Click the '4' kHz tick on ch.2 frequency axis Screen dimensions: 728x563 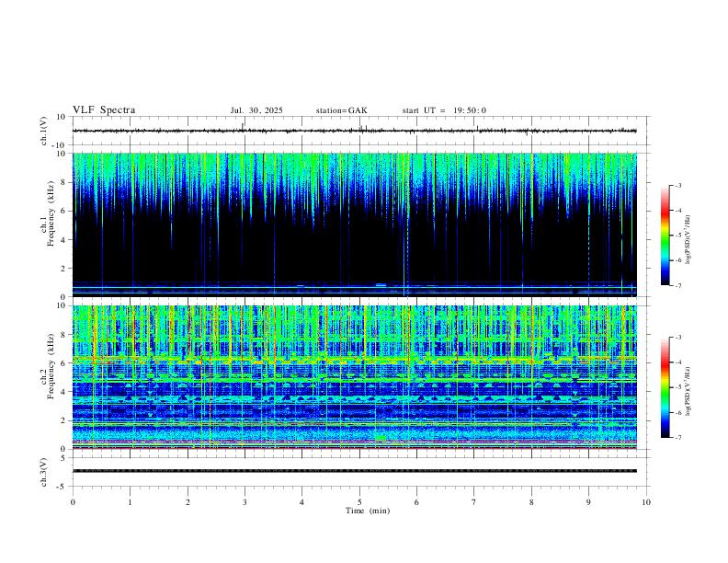64,392
